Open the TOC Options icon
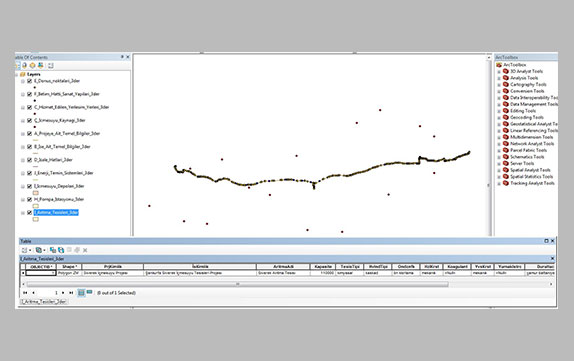Viewport: 574px width, 361px height. 51,66
